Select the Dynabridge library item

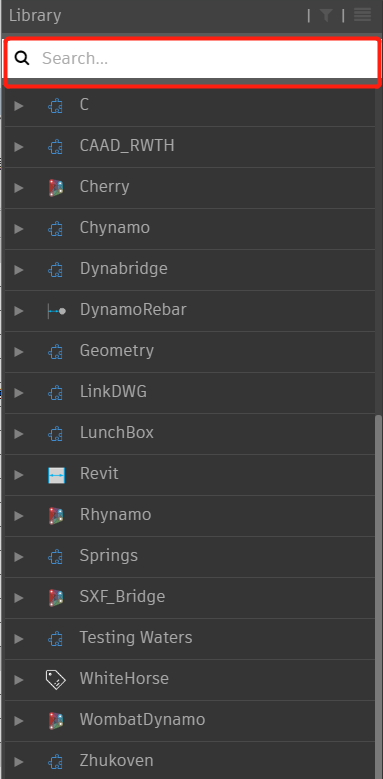[190, 270]
